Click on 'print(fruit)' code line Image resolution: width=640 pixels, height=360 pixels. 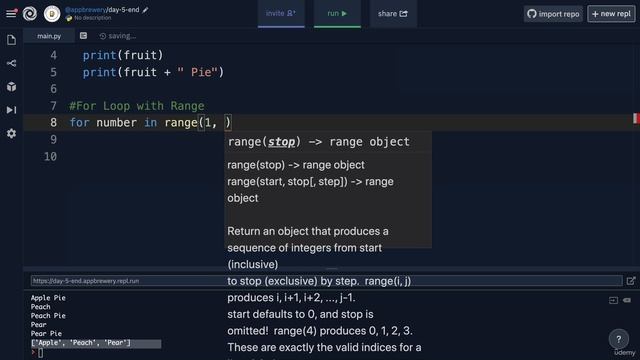click(123, 55)
